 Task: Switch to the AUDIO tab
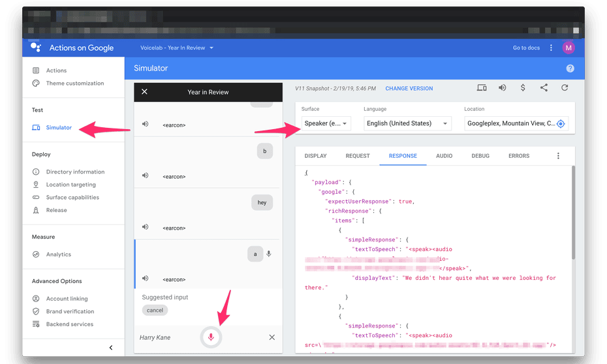coord(444,156)
